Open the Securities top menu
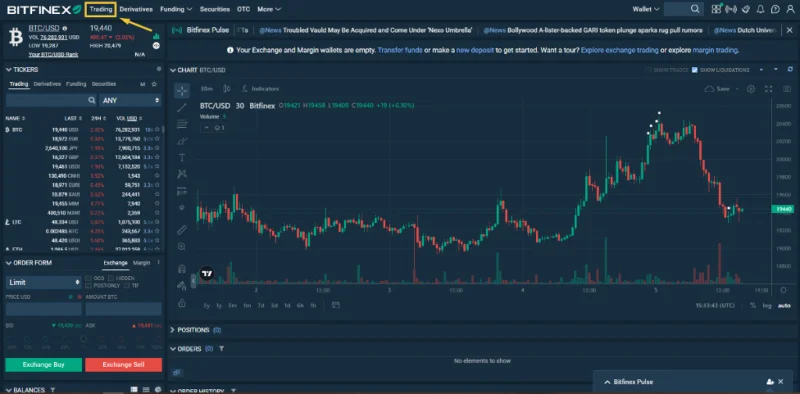Viewport: 800px width, 394px height. 215,9
